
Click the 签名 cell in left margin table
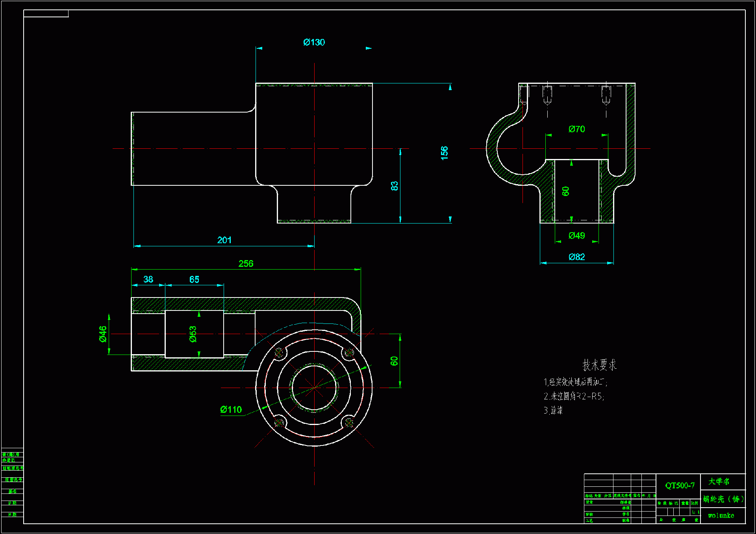point(13,491)
